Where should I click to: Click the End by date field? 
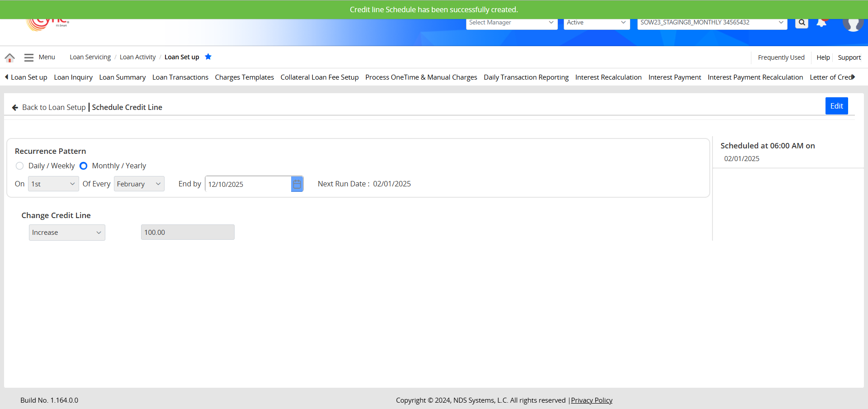(x=248, y=184)
